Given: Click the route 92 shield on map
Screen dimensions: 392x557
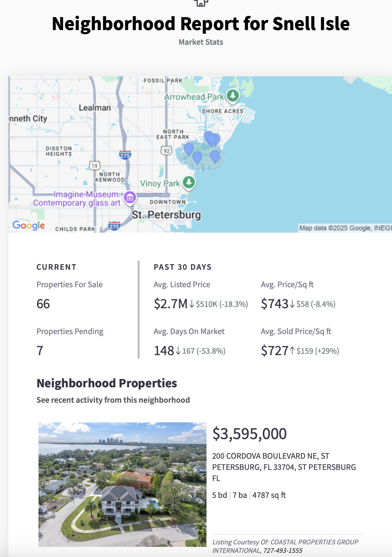Looking at the screenshot, I should [166, 151].
